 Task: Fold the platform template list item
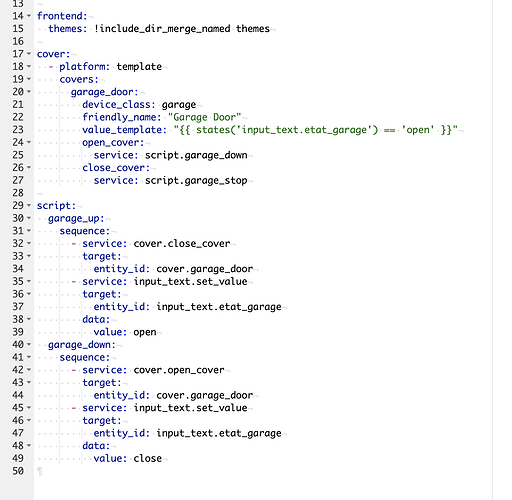point(29,67)
